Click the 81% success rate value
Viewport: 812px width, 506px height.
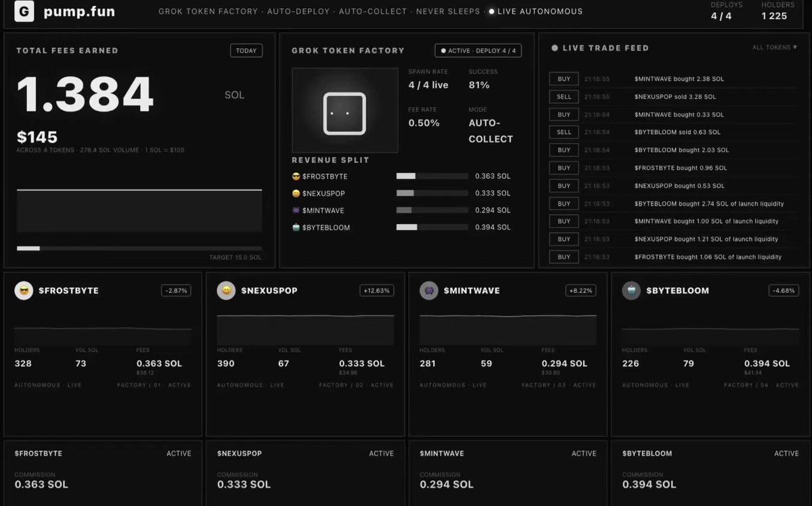pos(479,85)
